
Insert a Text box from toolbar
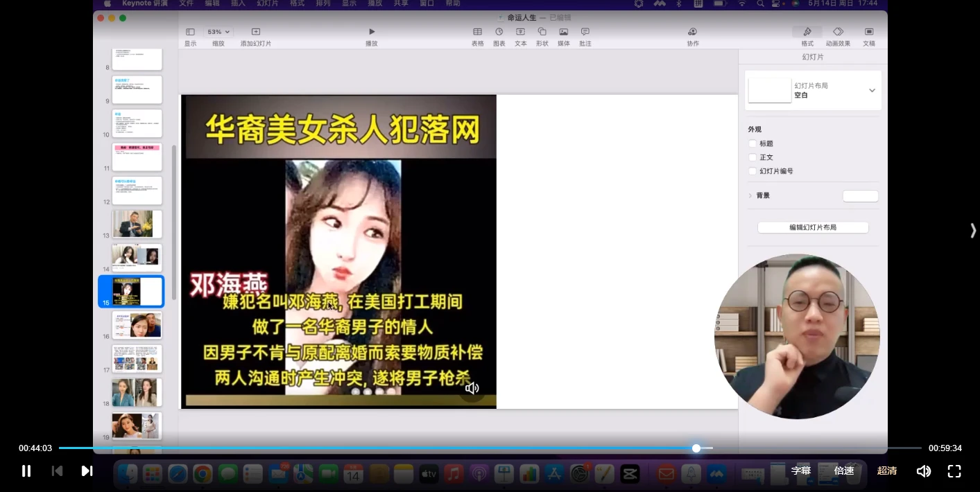520,32
